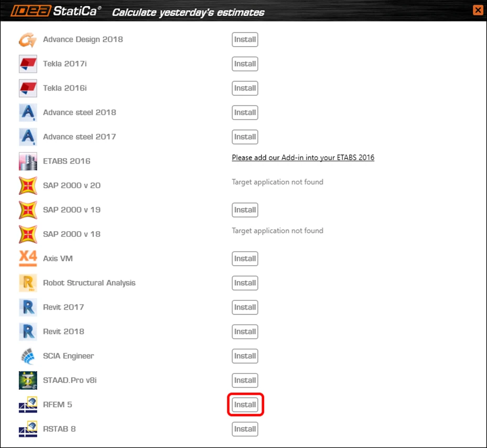Install the Axis VM link
This screenshot has width=487, height=448.
point(245,259)
